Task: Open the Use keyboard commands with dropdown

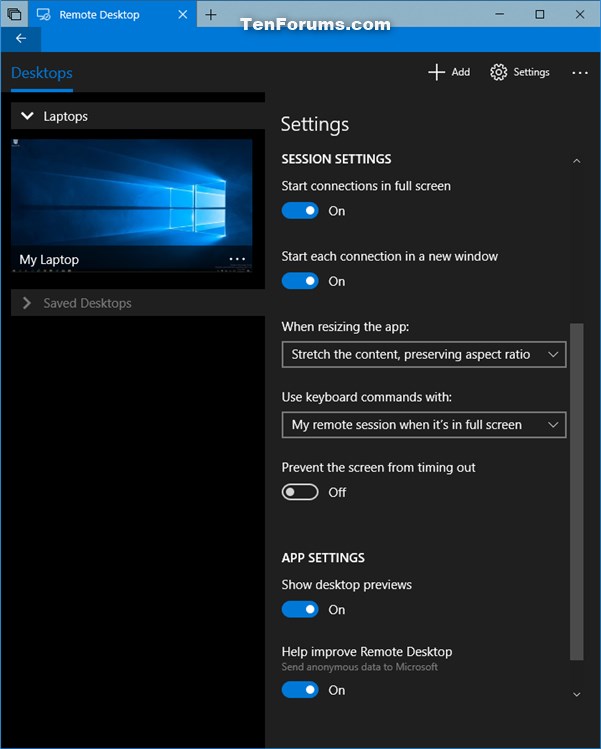Action: tap(424, 425)
